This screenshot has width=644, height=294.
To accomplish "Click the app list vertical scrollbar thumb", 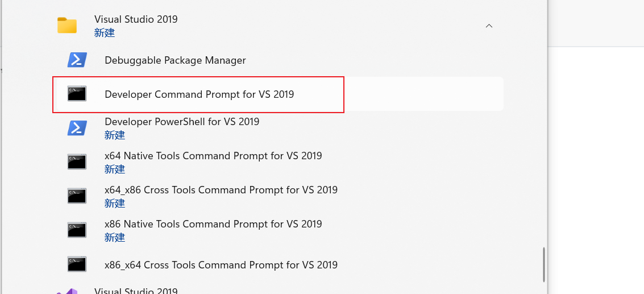I will pyautogui.click(x=544, y=264).
